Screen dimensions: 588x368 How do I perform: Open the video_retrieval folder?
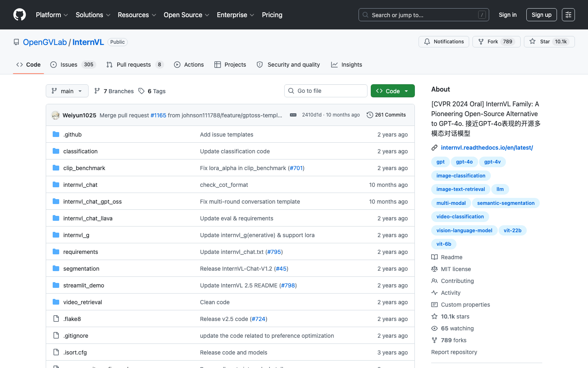82,302
